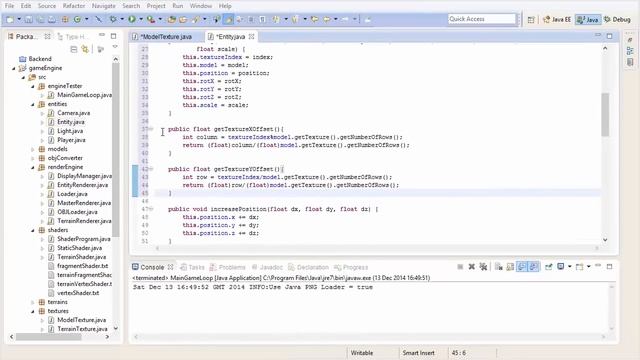
Task: Open the Debug button dropdown arrow
Action: coord(122,19)
